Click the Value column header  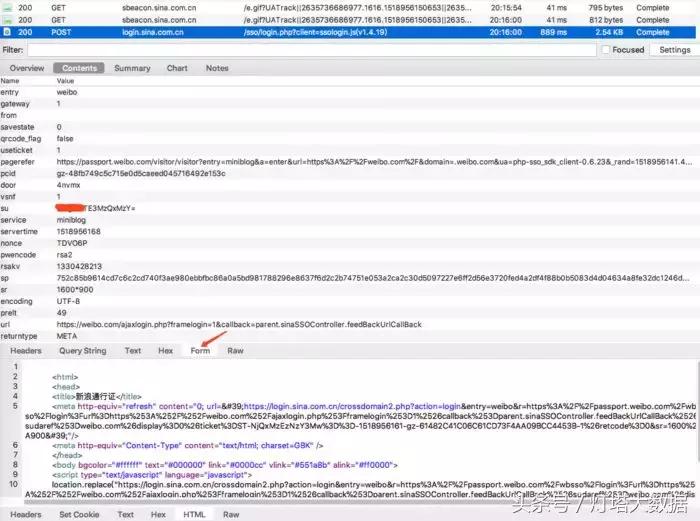(65, 81)
